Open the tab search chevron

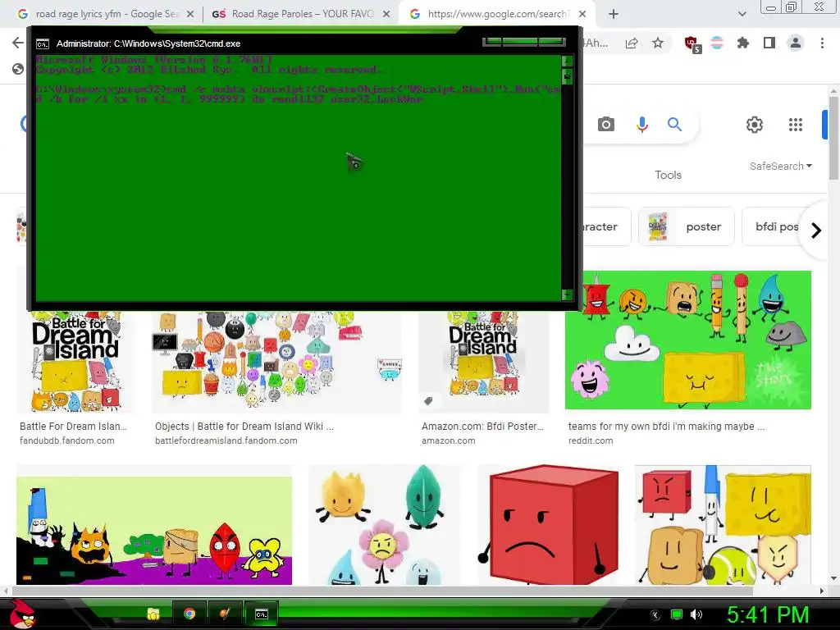[x=742, y=15]
